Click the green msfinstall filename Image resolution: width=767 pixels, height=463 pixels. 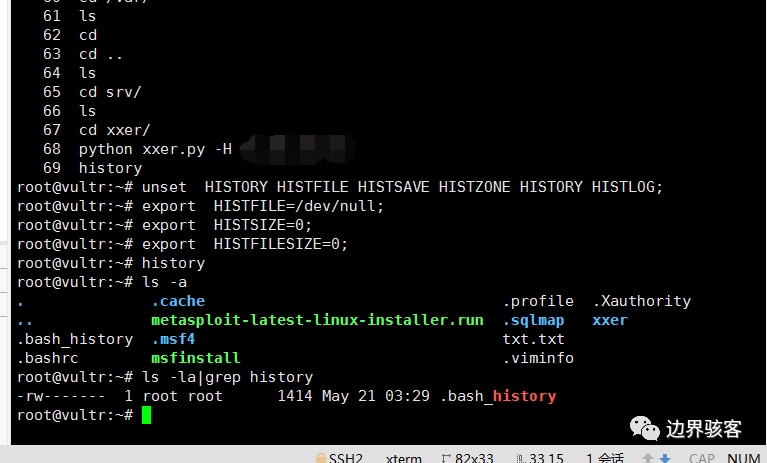195,358
